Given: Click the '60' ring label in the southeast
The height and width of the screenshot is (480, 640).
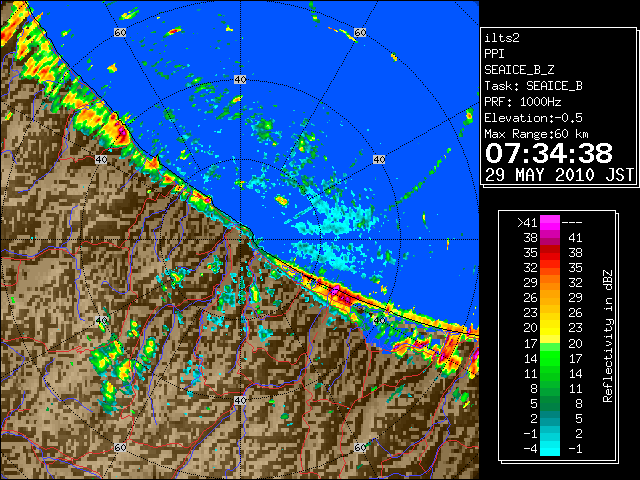Looking at the screenshot, I should 360,447.
